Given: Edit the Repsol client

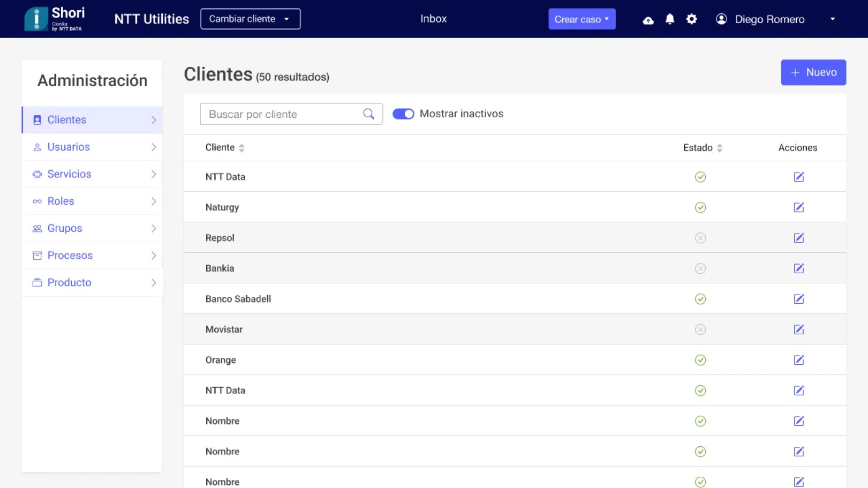Looking at the screenshot, I should [798, 238].
